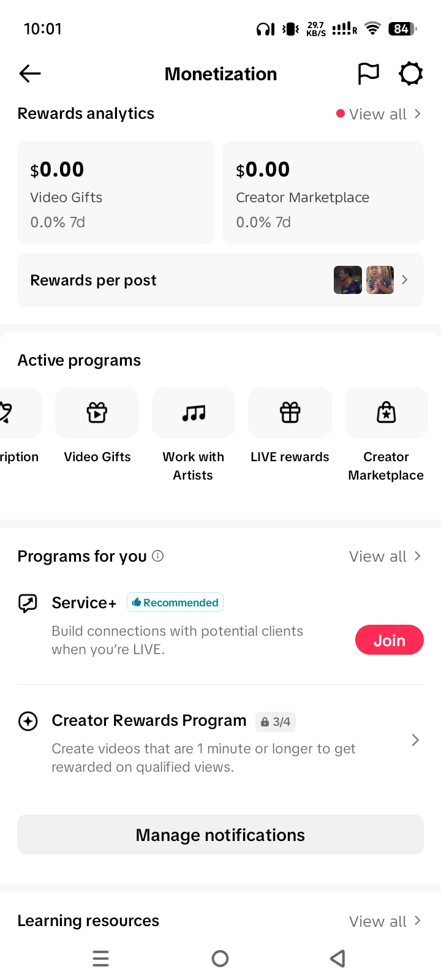View all Learning resources
Viewport: 441px width, 980px height.
click(x=384, y=921)
